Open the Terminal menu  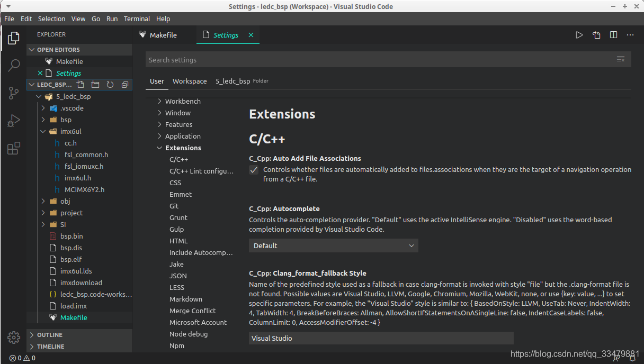click(137, 19)
